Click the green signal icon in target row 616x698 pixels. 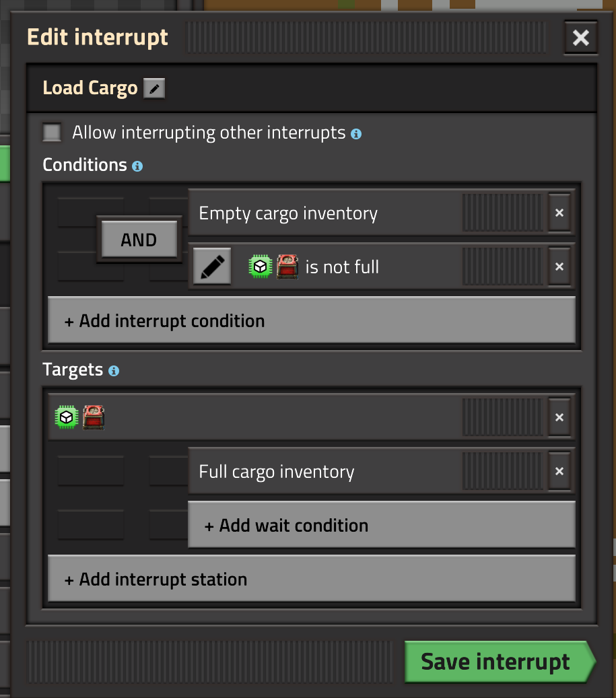coord(66,417)
